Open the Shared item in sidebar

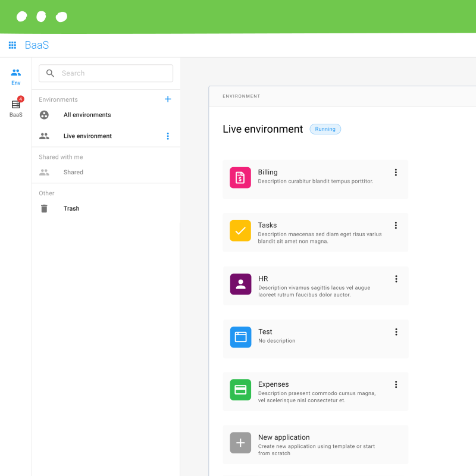73,173
